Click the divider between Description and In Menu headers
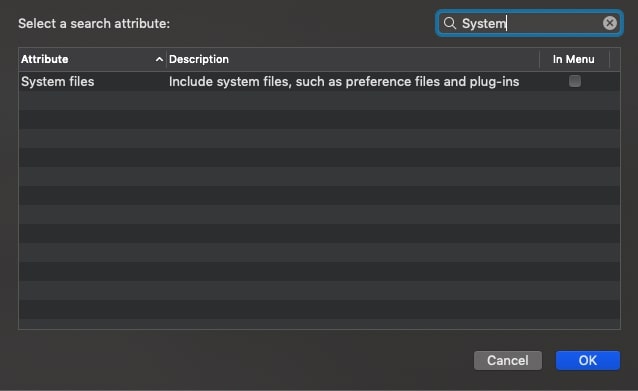The image size is (638, 391). [x=540, y=59]
